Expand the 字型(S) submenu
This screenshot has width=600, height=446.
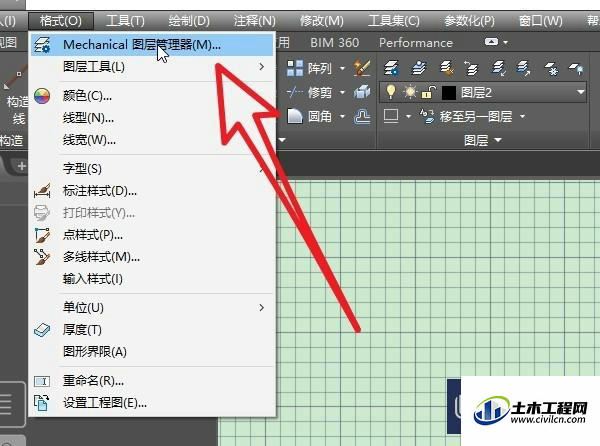coord(152,168)
